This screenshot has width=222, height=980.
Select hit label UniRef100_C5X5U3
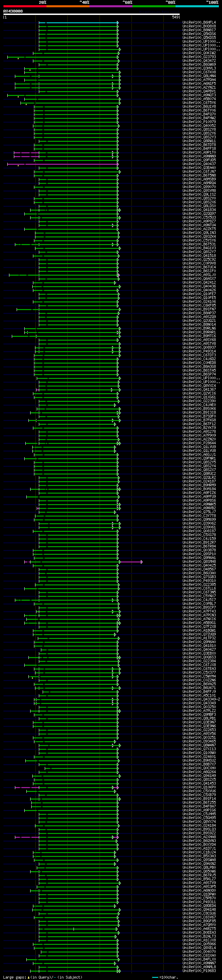199,217
